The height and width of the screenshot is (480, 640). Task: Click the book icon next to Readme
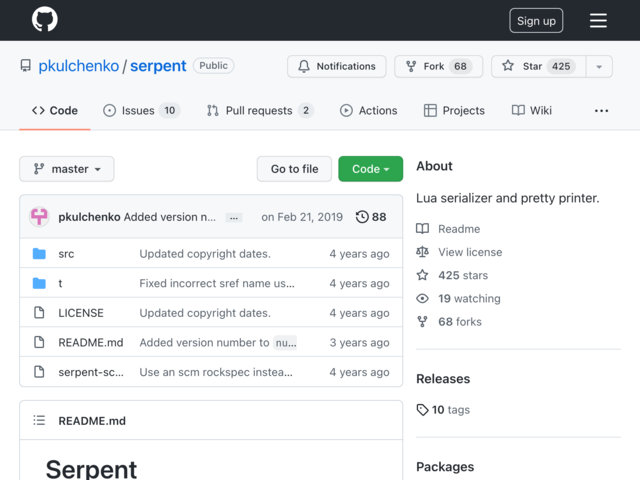click(x=422, y=229)
